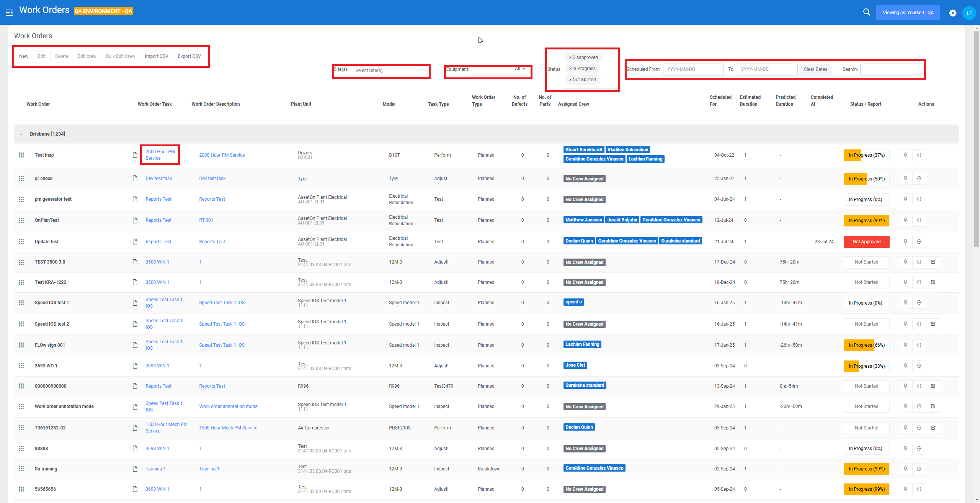980x503 pixels.
Task: Click In Progress (37%) progress bar
Action: click(866, 155)
